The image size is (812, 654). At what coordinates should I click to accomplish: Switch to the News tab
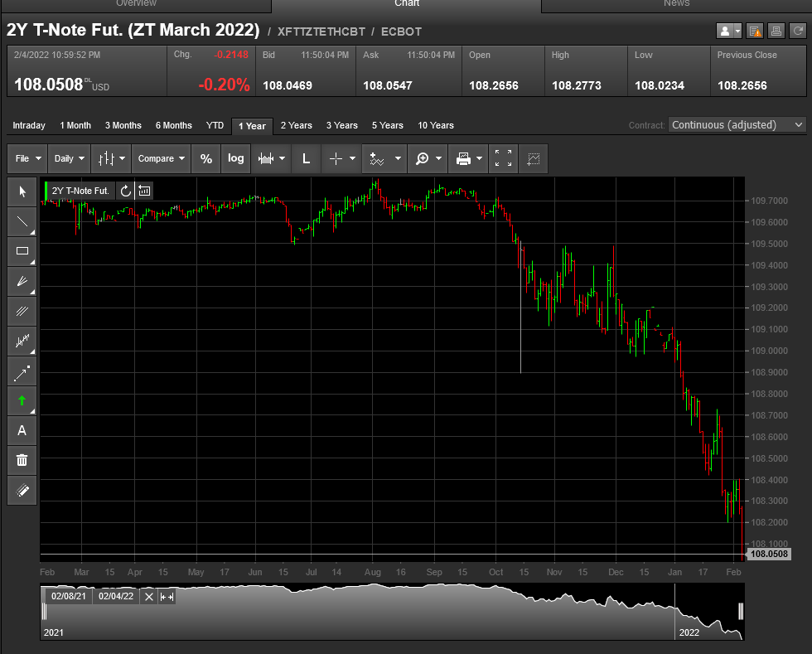click(676, 4)
